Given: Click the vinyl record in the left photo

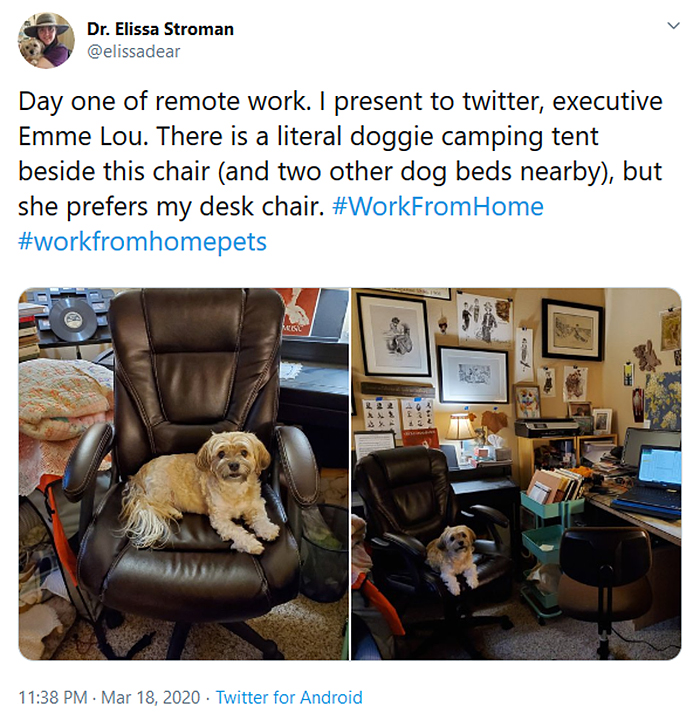Looking at the screenshot, I should pyautogui.click(x=73, y=319).
